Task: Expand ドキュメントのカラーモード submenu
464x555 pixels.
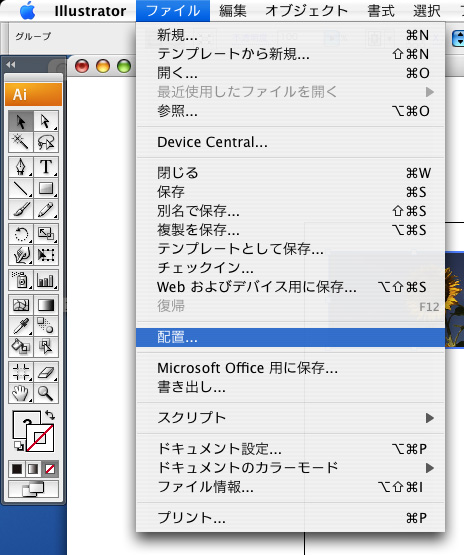Action: tap(291, 468)
